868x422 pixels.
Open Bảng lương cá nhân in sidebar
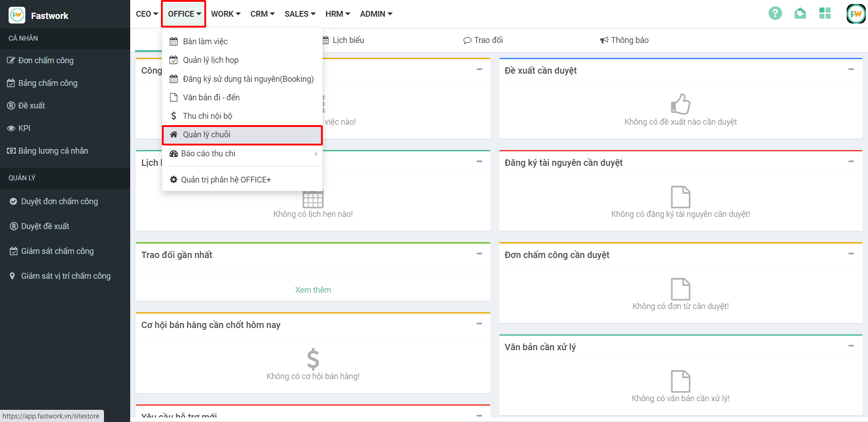[53, 151]
